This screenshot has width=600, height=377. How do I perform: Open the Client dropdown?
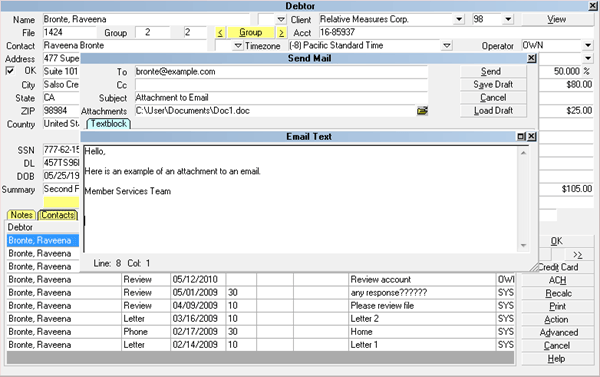coord(458,19)
